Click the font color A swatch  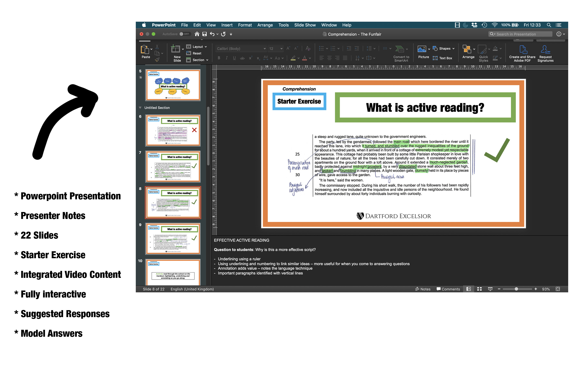[x=304, y=58]
